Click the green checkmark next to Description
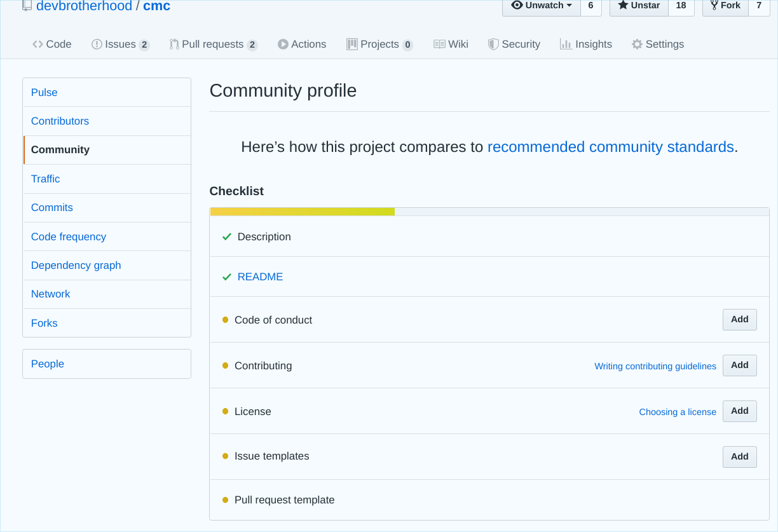The width and height of the screenshot is (778, 532). (x=227, y=237)
